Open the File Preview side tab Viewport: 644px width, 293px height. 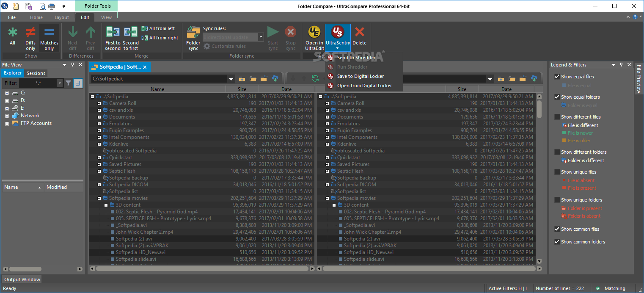coord(639,79)
